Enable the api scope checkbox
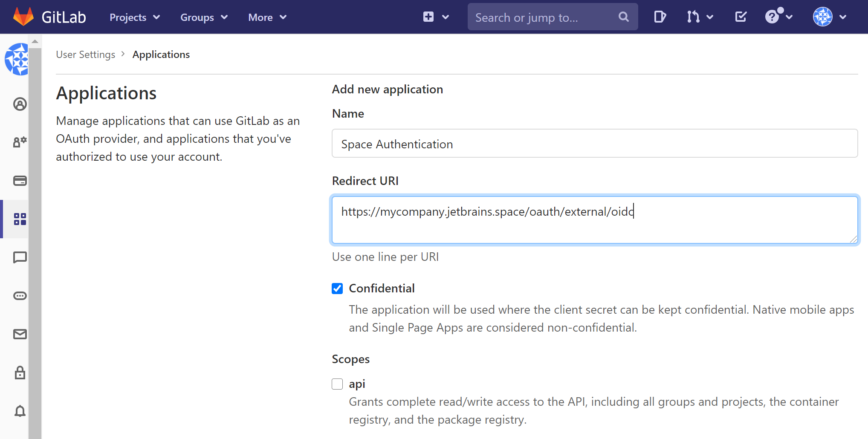868x439 pixels. [337, 384]
